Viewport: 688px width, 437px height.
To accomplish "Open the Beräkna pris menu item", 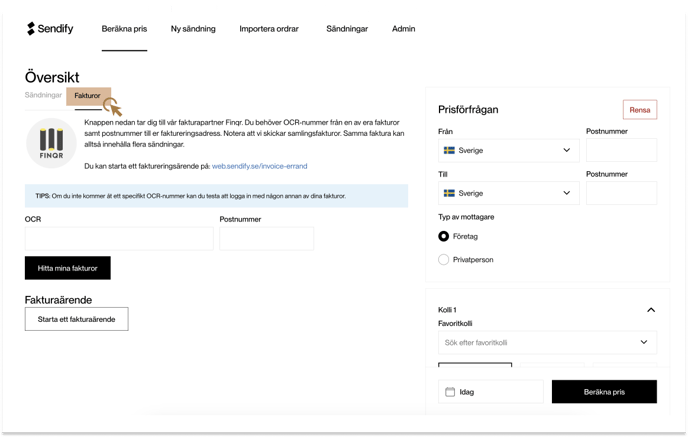I will [x=124, y=29].
